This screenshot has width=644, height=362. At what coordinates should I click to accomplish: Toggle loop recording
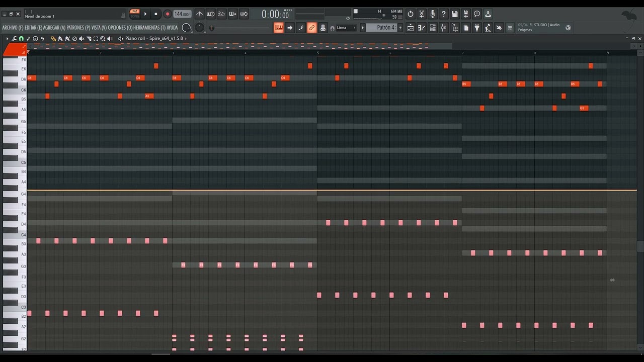pyautogui.click(x=244, y=14)
